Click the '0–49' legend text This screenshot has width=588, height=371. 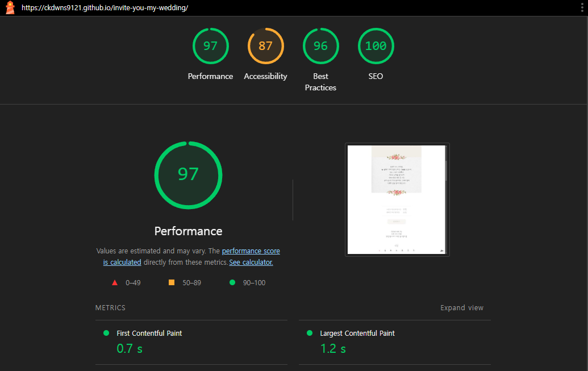[133, 283]
